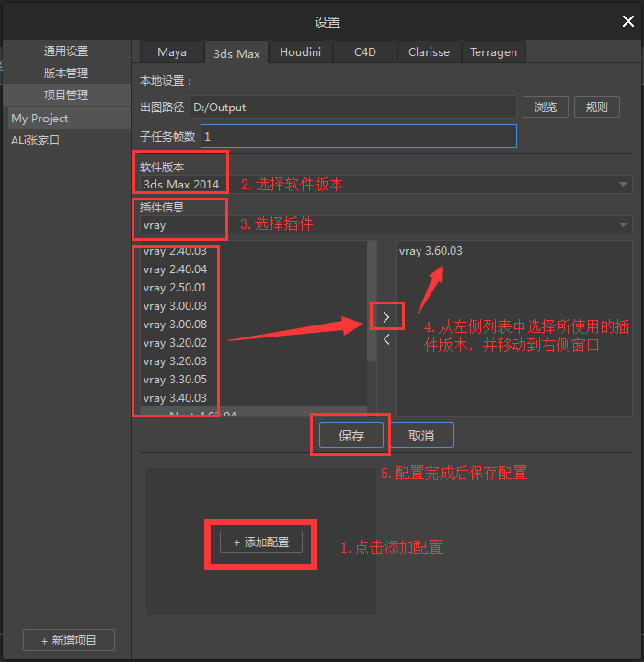Click the 保存 save button
The image size is (644, 662).
[x=351, y=435]
